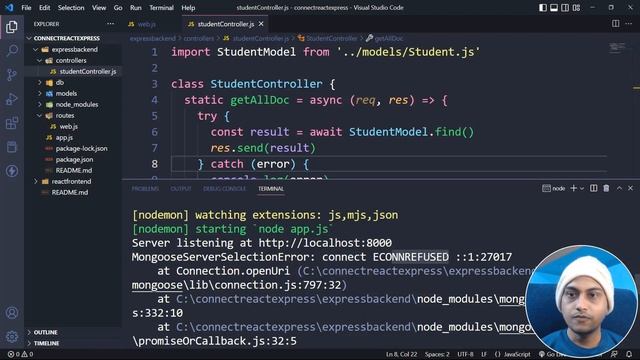Split the editor right

616,24
